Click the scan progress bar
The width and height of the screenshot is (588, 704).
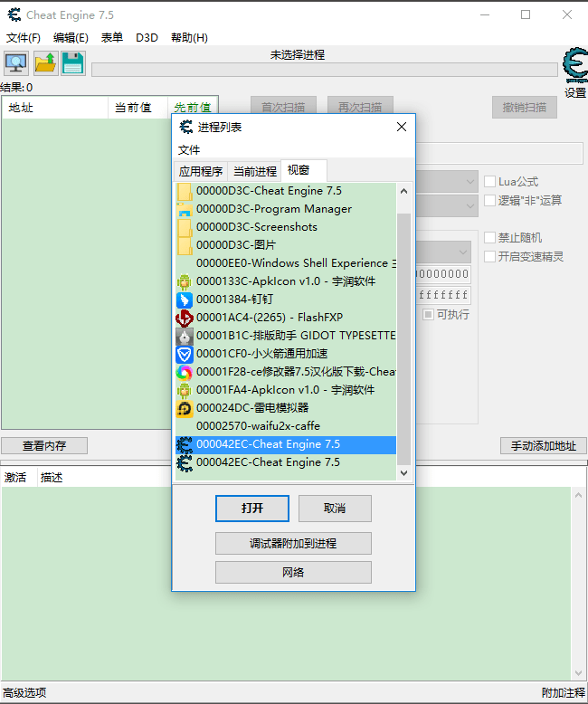[325, 70]
